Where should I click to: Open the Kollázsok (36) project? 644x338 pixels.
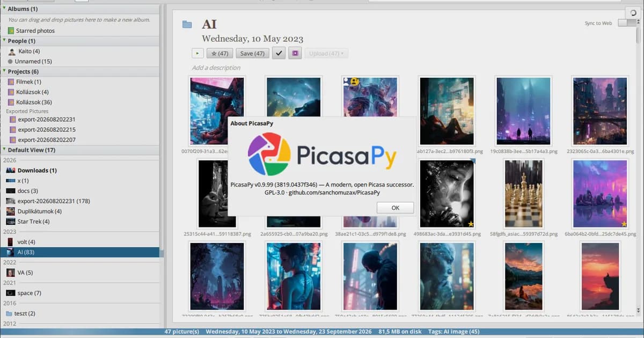[35, 102]
